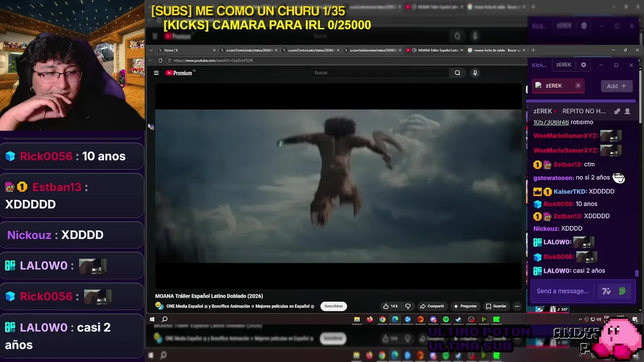Open Kick chat settings gear
The height and width of the screenshot is (362, 644).
584,65
